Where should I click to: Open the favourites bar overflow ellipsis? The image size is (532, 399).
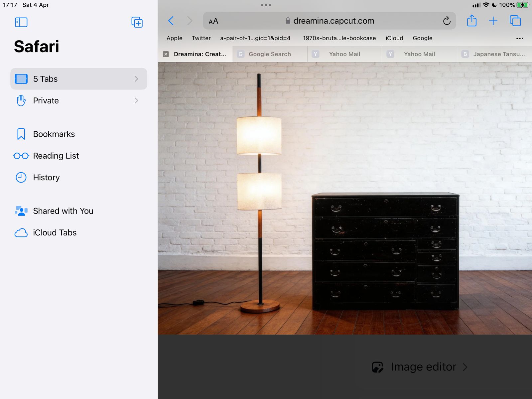click(x=520, y=38)
